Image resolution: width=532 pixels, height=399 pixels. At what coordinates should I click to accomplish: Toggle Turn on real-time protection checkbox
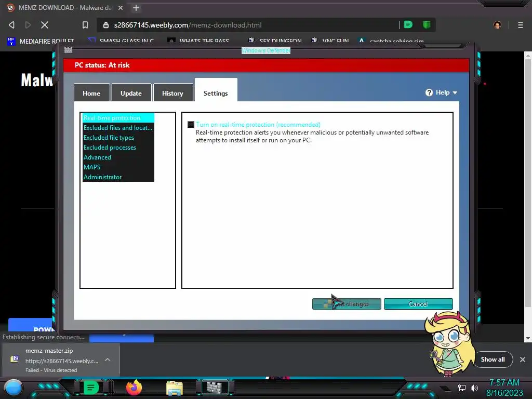pyautogui.click(x=191, y=125)
